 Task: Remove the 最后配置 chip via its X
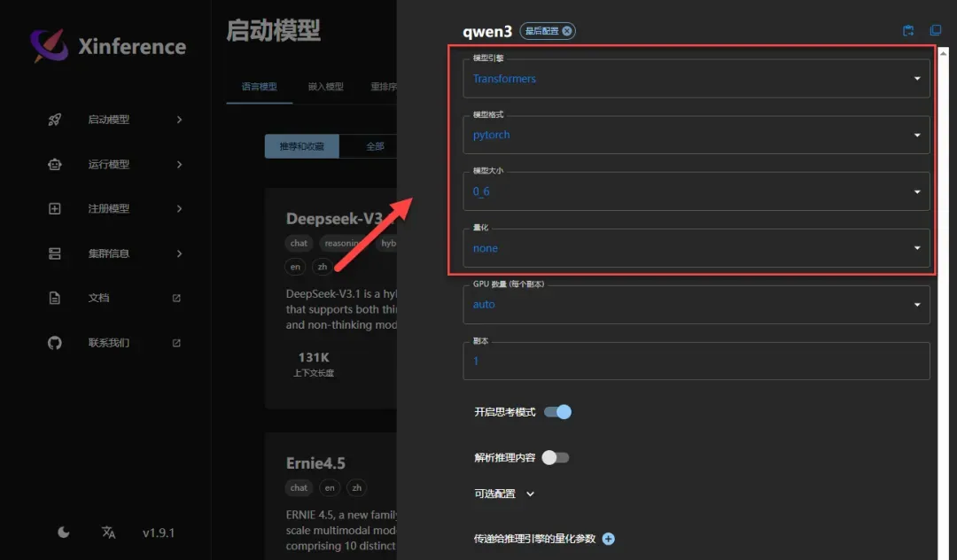click(x=567, y=31)
